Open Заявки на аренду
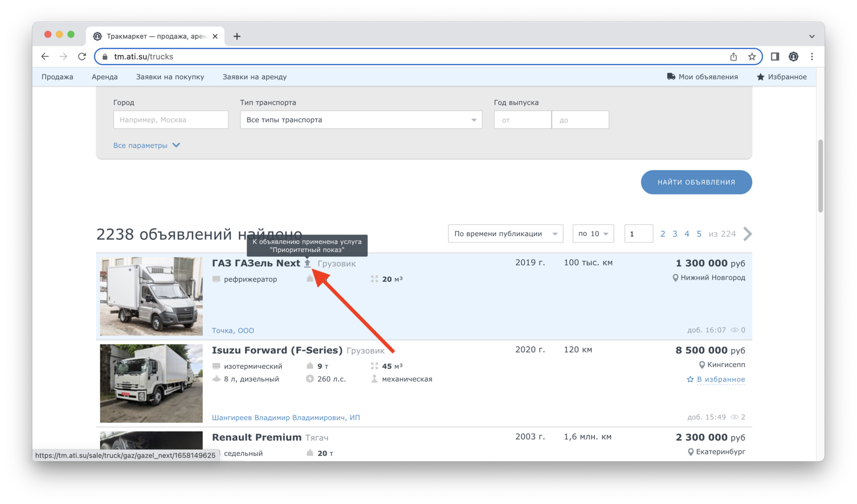 pos(255,77)
